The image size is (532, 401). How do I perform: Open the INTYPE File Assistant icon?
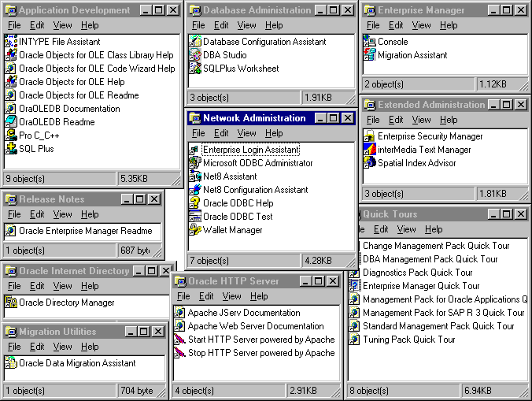tap(11, 42)
